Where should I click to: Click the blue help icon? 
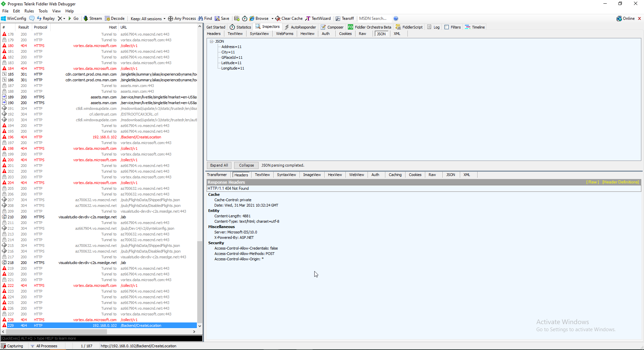pos(396,18)
